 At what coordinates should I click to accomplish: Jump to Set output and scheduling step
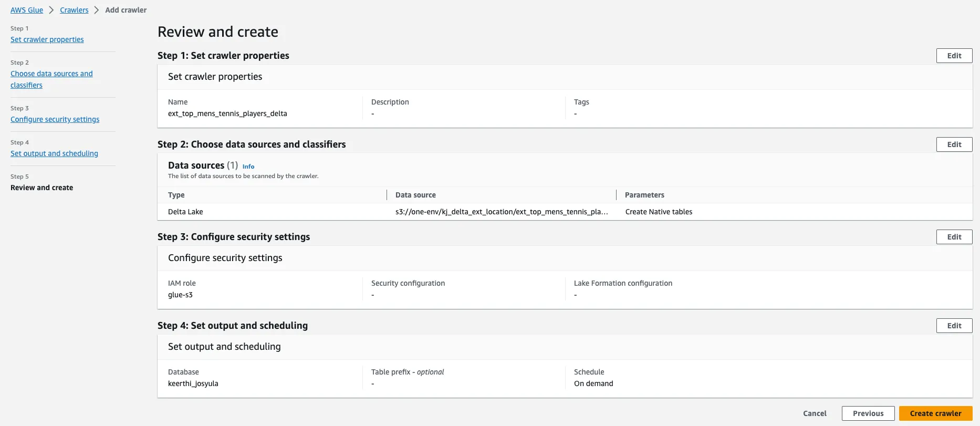[54, 153]
